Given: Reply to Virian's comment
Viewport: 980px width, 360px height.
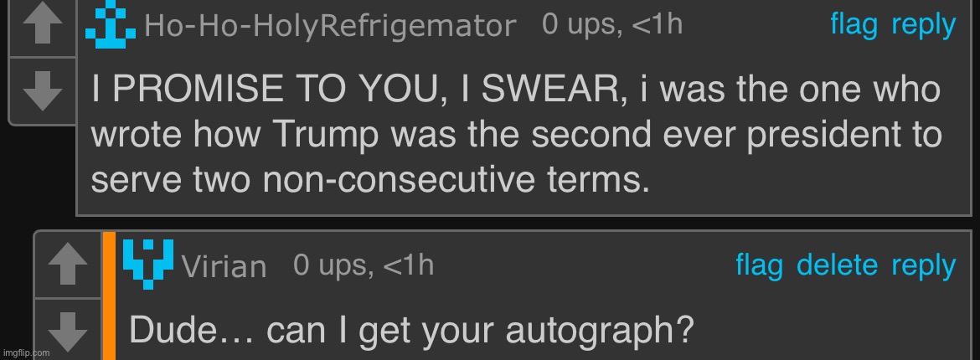Looking at the screenshot, I should click(923, 265).
